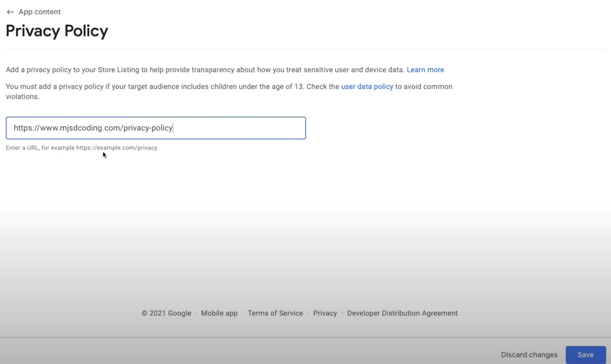This screenshot has width=611, height=364.
Task: Place cursor on mjsdcoding in URL
Action: (x=81, y=128)
